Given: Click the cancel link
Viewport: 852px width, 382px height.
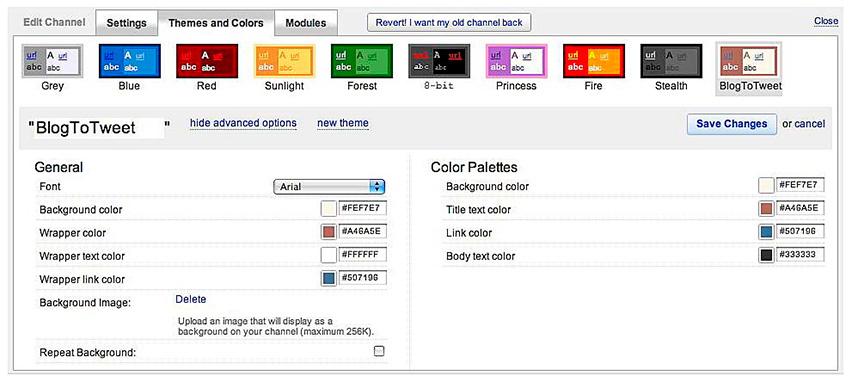Looking at the screenshot, I should tap(810, 124).
